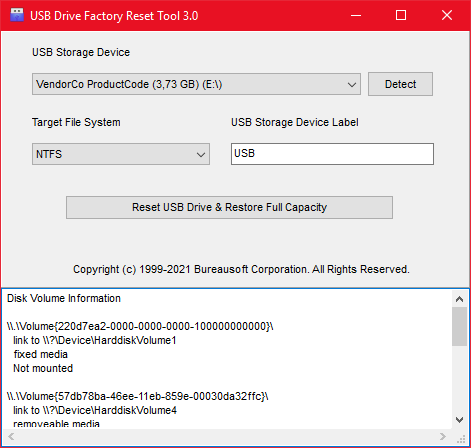This screenshot has height=448, width=471.
Task: Click the copyright Bureausoft Corporation text
Action: [241, 269]
